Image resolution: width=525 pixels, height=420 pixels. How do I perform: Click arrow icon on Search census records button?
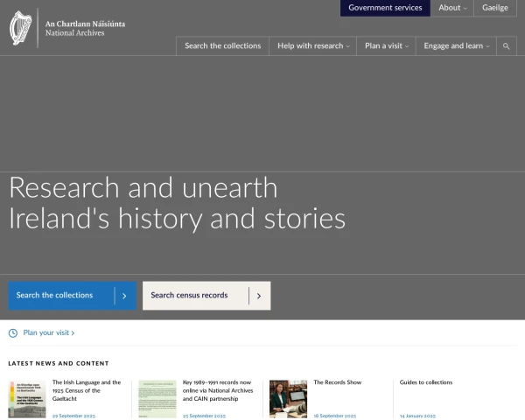pyautogui.click(x=258, y=296)
